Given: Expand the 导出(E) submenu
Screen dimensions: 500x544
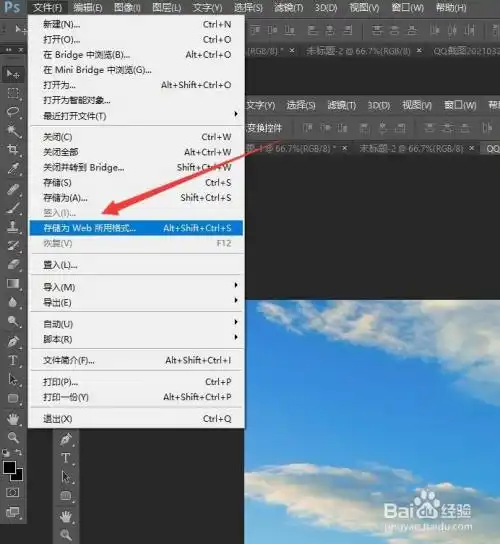Looking at the screenshot, I should 137,302.
